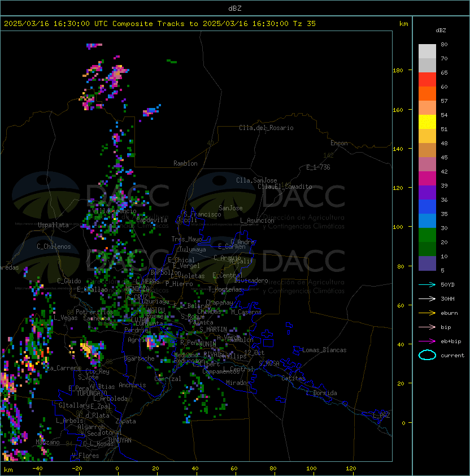Pick the bright yellow swatch below 54 dBZ
Screen dimensions: 470x476
pos(427,122)
